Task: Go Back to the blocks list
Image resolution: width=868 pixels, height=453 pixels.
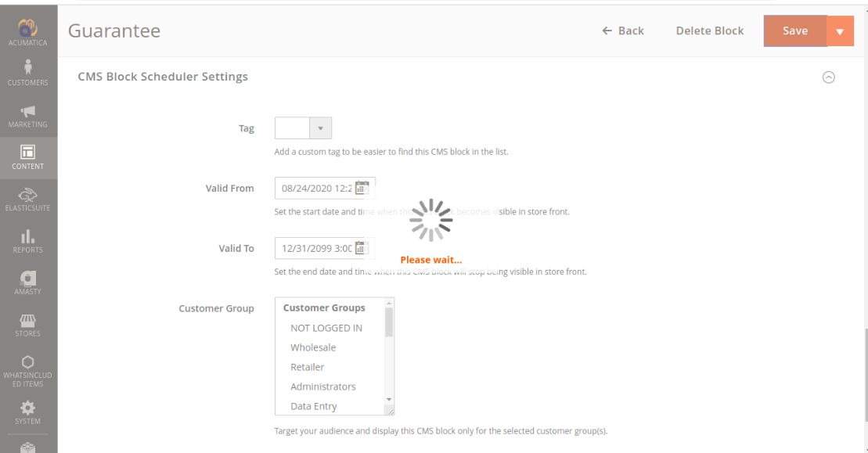Action: [x=623, y=31]
